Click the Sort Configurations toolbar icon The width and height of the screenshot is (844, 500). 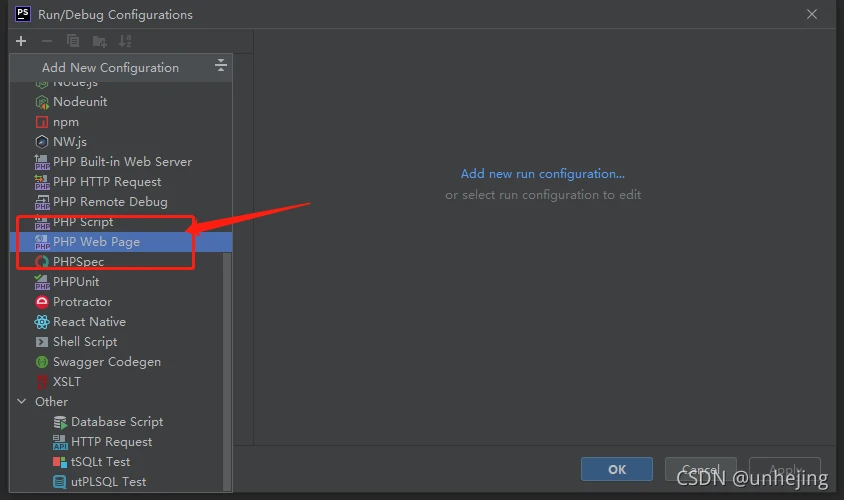point(125,41)
